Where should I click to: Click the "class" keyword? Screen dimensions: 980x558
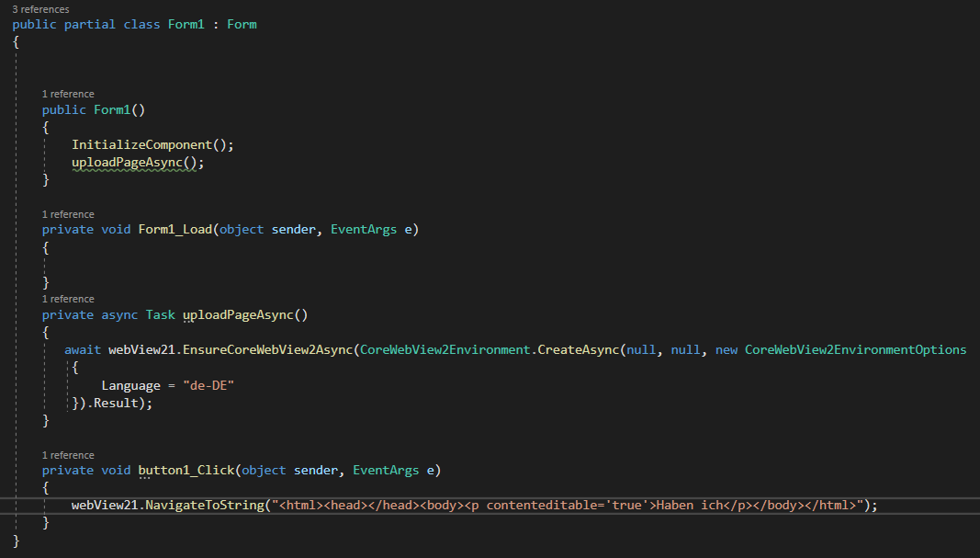141,25
